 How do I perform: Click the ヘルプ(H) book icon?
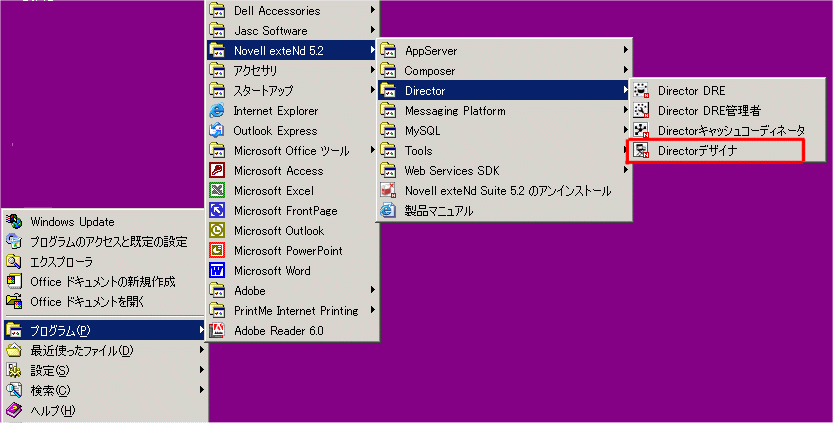click(14, 410)
